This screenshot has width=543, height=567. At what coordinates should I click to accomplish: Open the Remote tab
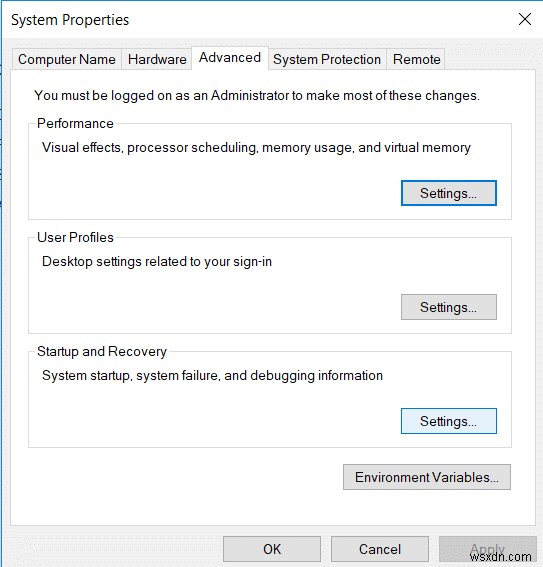(x=416, y=59)
